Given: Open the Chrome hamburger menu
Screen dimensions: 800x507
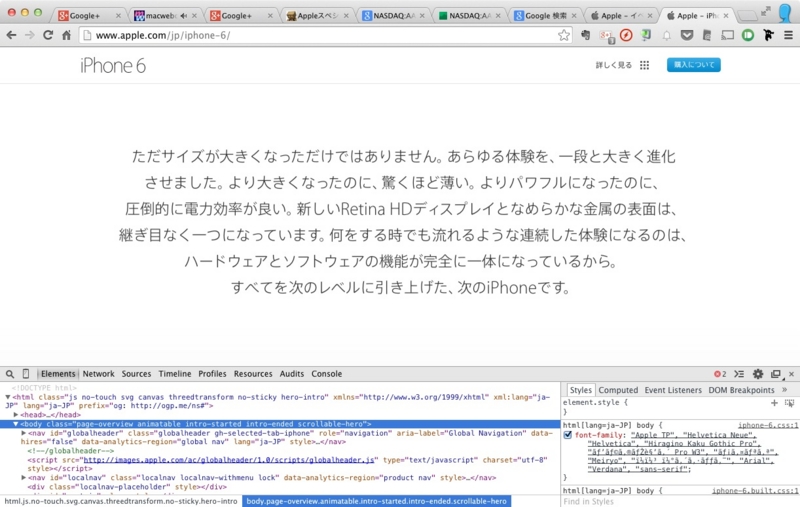Looking at the screenshot, I should [x=788, y=35].
